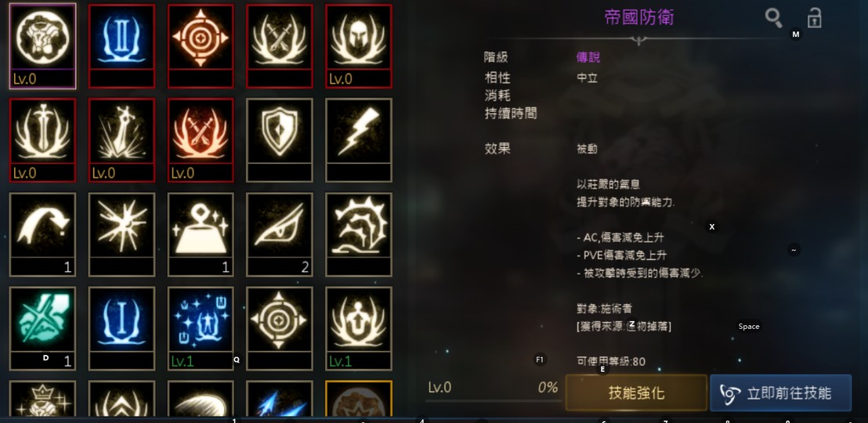Click the shield emblem skill icon
The height and width of the screenshot is (423, 868).
click(280, 140)
